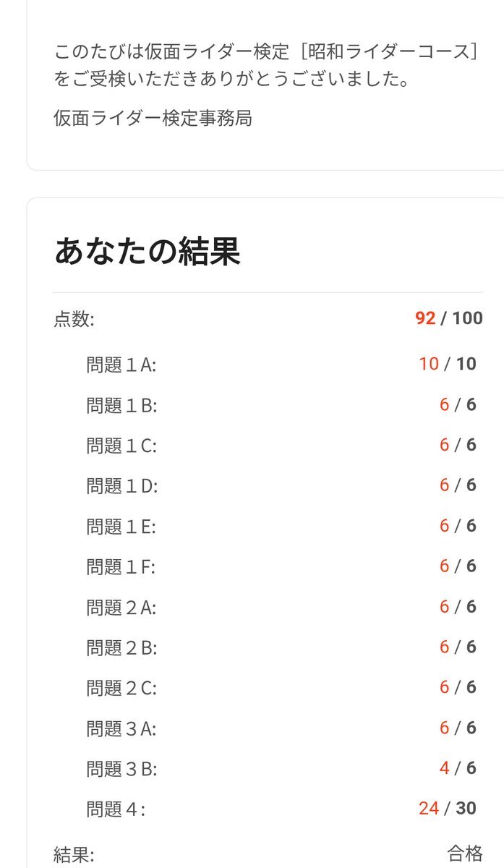This screenshot has width=504, height=868.
Task: Click the 合格 pass result text
Action: (465, 854)
